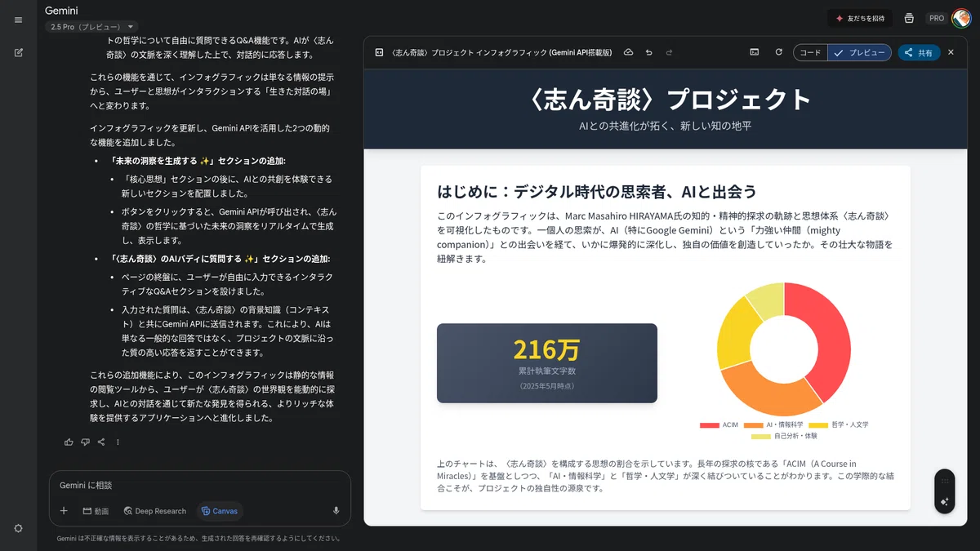Click the PRO badge
Image resolution: width=980 pixels, height=551 pixels.
936,18
